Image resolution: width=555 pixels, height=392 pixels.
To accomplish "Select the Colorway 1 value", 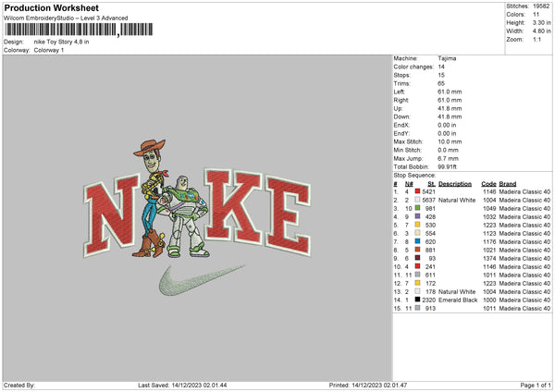I will [49, 50].
